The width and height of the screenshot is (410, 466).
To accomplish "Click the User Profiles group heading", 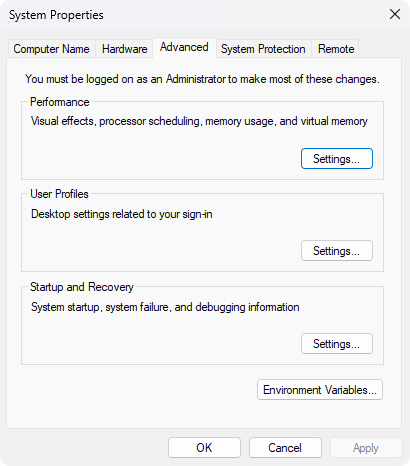I will point(59,194).
